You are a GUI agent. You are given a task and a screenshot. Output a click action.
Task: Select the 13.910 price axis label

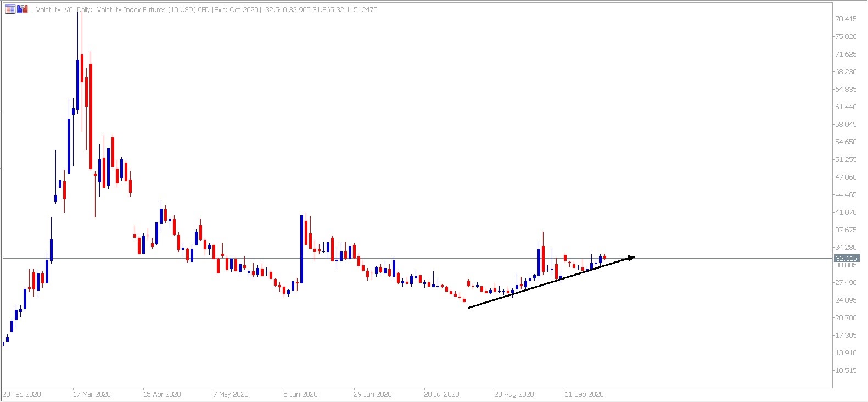[845, 353]
